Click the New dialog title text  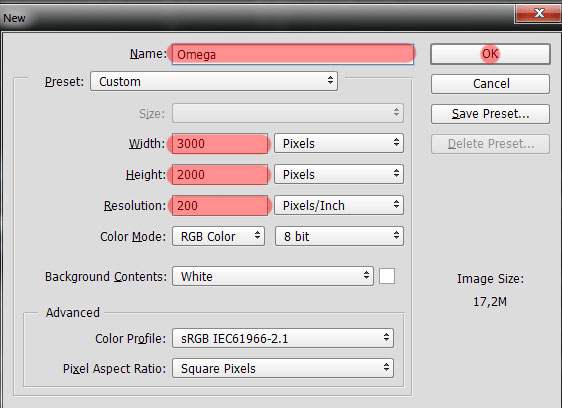click(14, 18)
